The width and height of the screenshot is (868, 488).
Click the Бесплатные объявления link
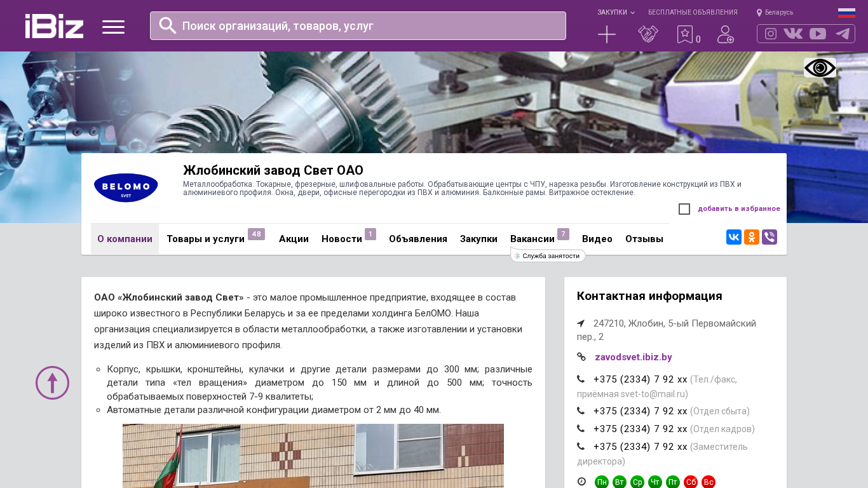(x=693, y=12)
